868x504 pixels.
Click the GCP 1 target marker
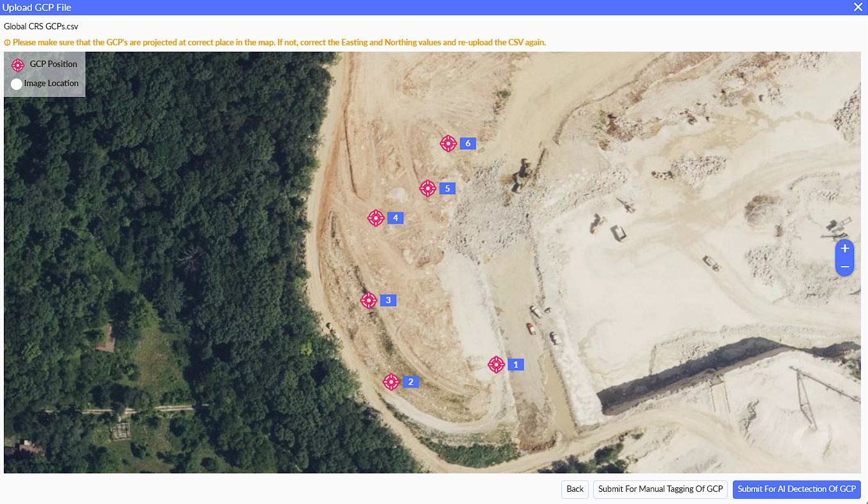(x=496, y=364)
